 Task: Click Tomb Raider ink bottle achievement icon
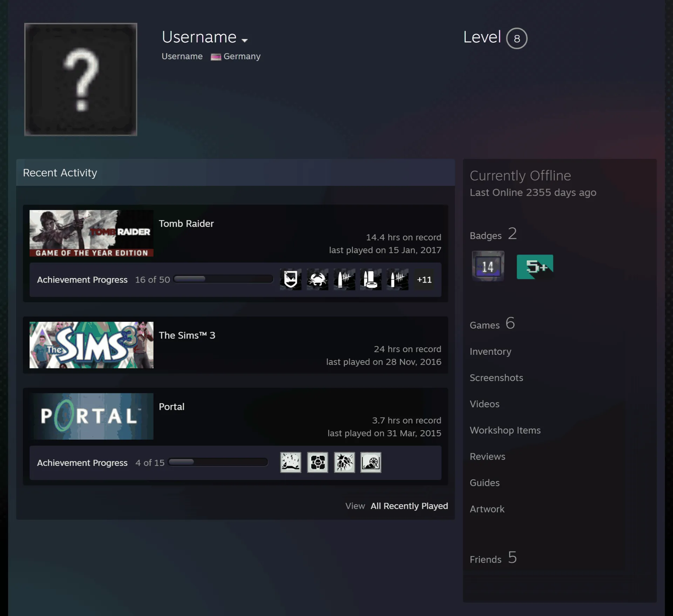click(371, 279)
